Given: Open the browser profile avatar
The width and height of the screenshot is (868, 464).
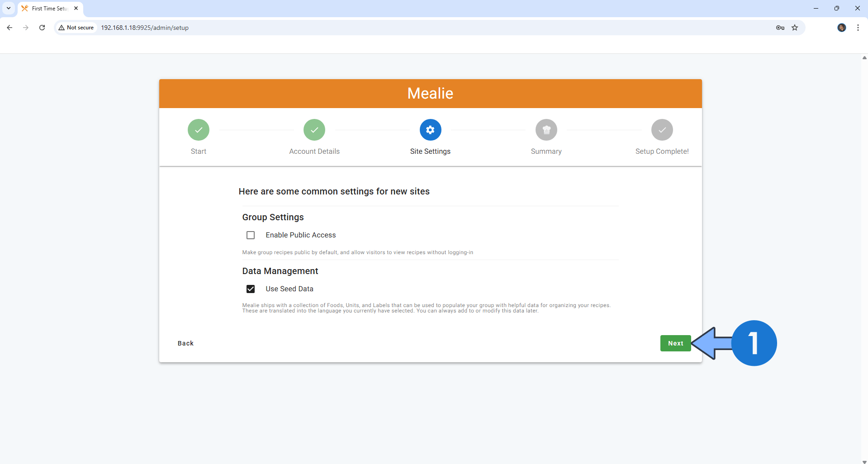Looking at the screenshot, I should [842, 28].
